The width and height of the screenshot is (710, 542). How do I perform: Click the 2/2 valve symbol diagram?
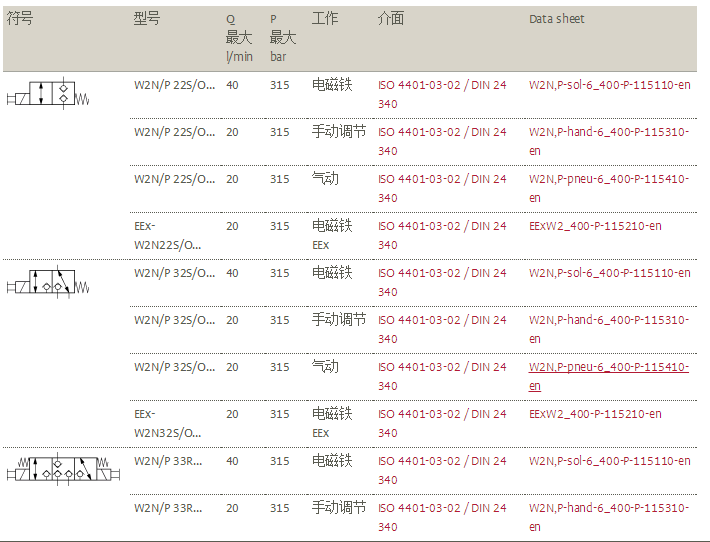click(48, 93)
